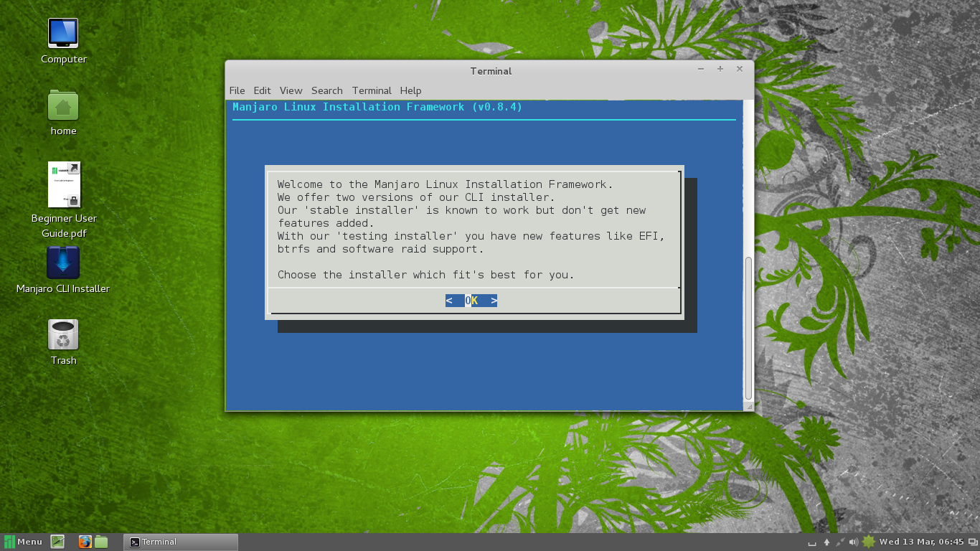Image resolution: width=980 pixels, height=551 pixels.
Task: Open the green file manager folder launcher
Action: (101, 542)
